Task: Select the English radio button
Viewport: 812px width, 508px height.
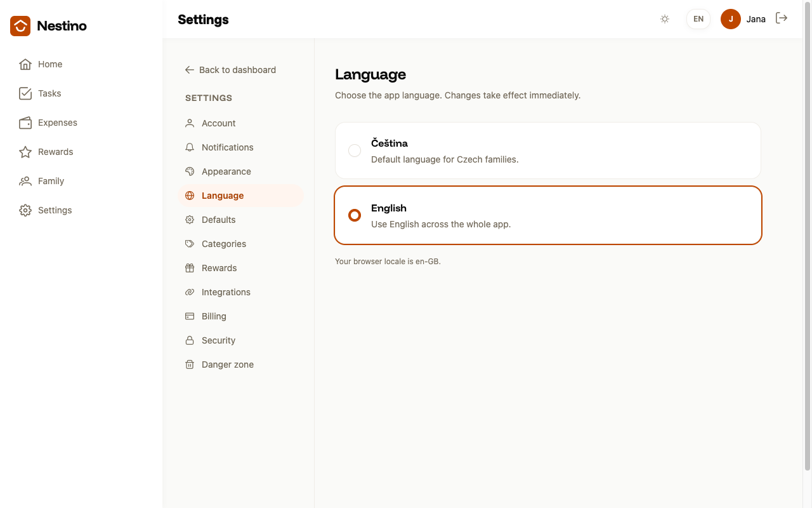Action: 355,215
